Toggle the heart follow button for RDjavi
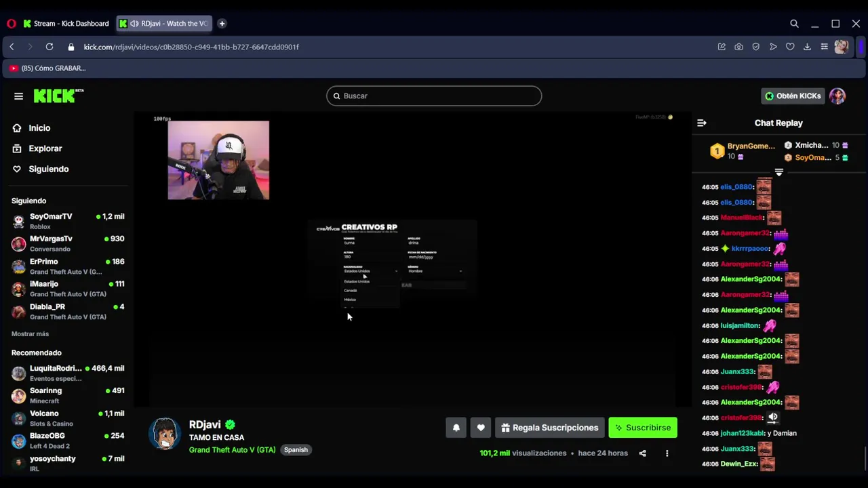Viewport: 868px width, 488px height. pyautogui.click(x=481, y=428)
